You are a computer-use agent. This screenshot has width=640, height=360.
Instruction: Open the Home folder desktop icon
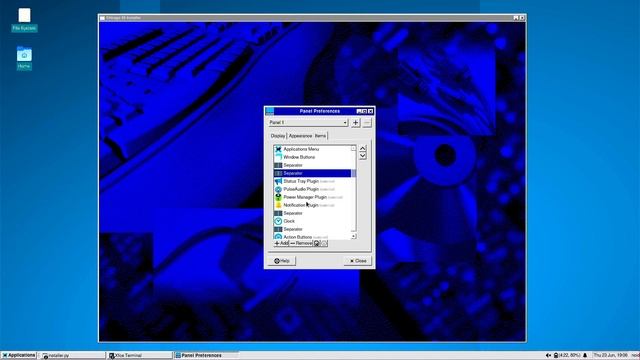pyautogui.click(x=24, y=58)
